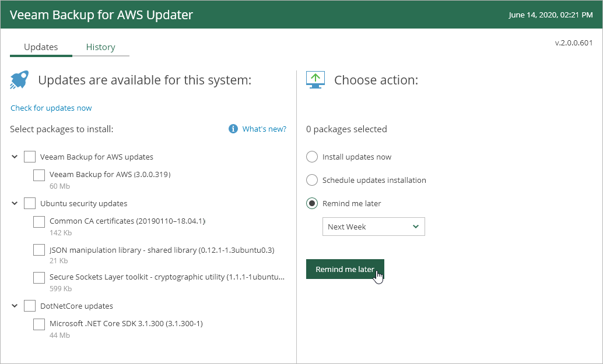The height and width of the screenshot is (364, 603).
Task: Check the Veeam Backup for AWS updates group checkbox
Action: pyautogui.click(x=30, y=157)
